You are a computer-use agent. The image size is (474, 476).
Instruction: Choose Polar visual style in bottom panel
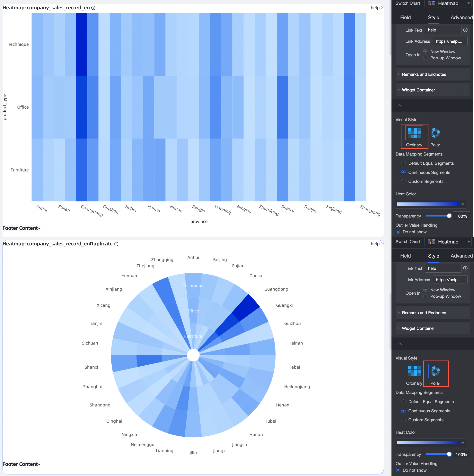435,371
